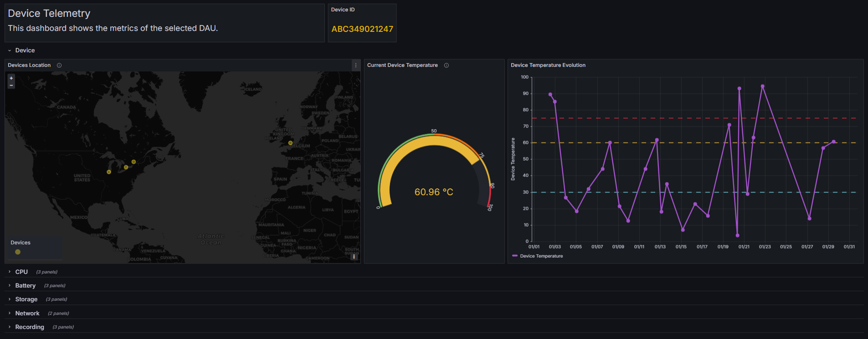Click info icon beside Current Device Temperature

[x=447, y=66]
